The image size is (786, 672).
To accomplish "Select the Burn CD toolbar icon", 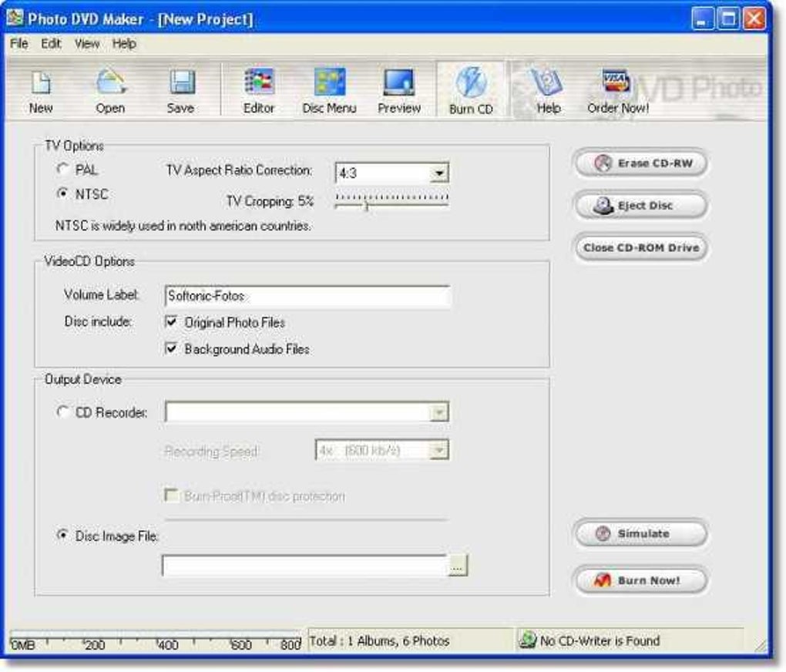I will pyautogui.click(x=471, y=82).
